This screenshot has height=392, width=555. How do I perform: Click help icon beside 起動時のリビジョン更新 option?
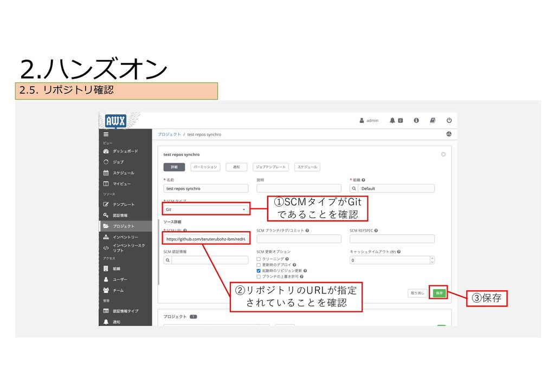(x=305, y=271)
